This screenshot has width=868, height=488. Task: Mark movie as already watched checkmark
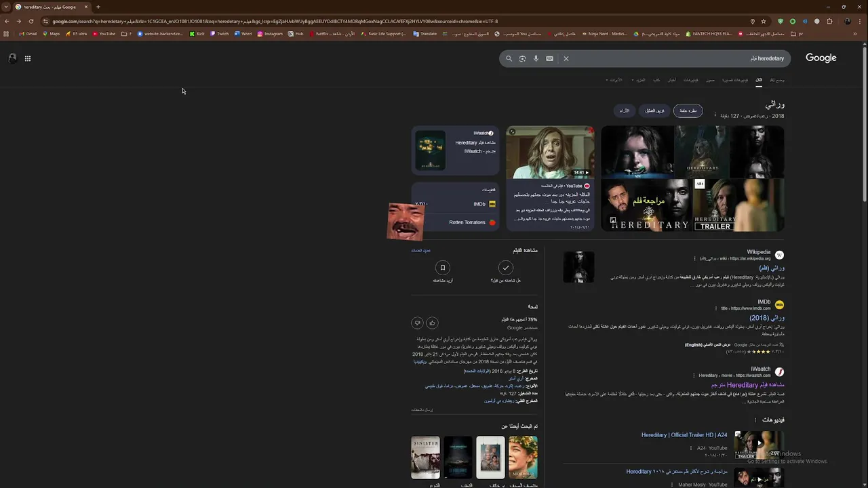coord(505,268)
